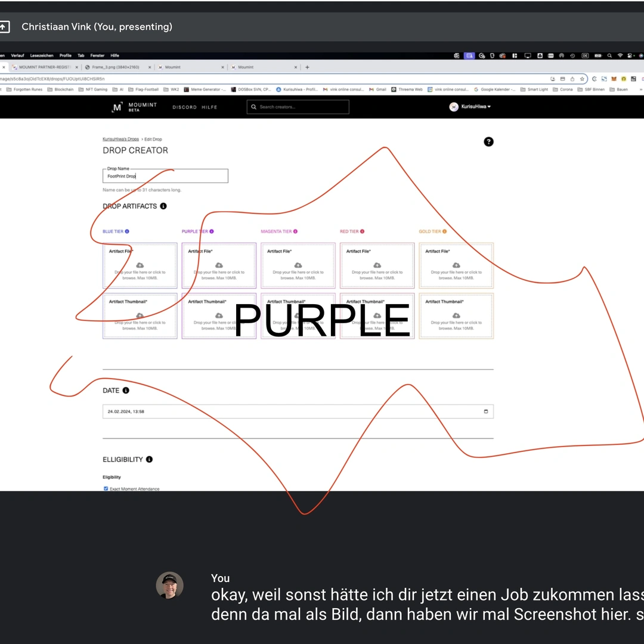Viewport: 644px width, 644px height.
Task: Switch to the MOUMINT PARTNER-REGIST tab
Action: 44,67
